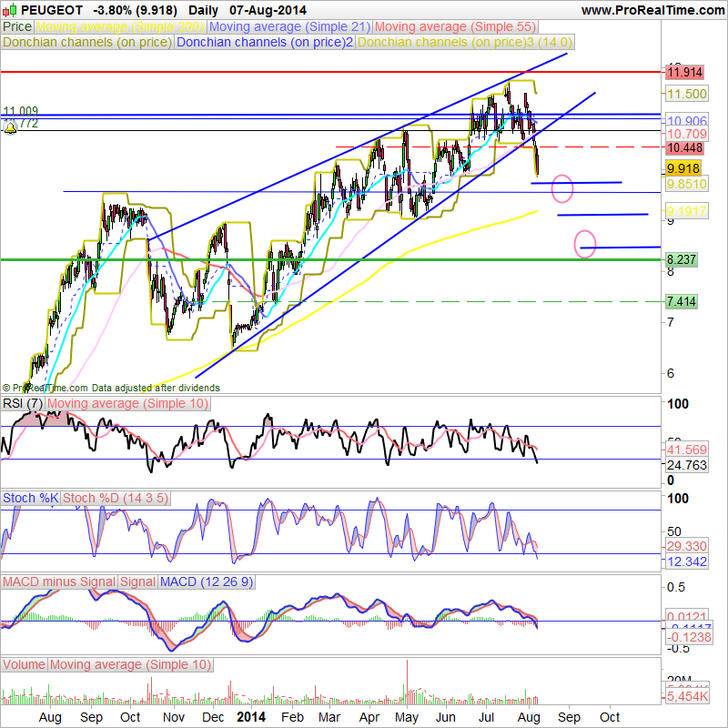Click the Stoch %D (14 3 5) label
The height and width of the screenshot is (728, 728).
(x=116, y=498)
